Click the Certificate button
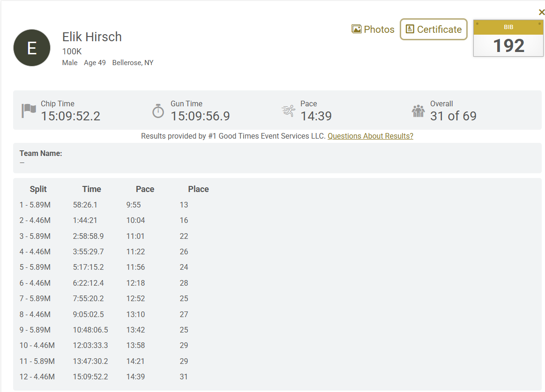The height and width of the screenshot is (392, 545). click(433, 30)
